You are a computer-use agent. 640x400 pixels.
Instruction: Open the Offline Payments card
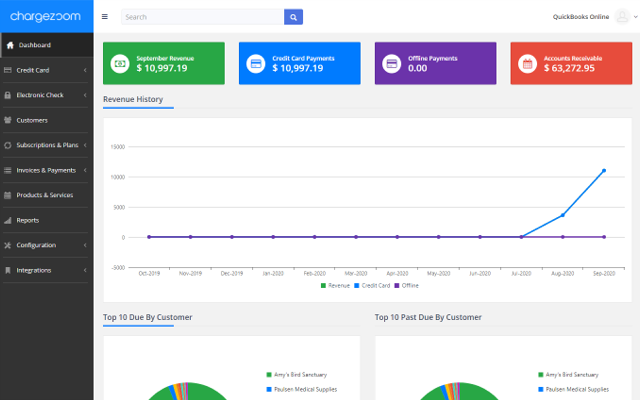click(436, 63)
